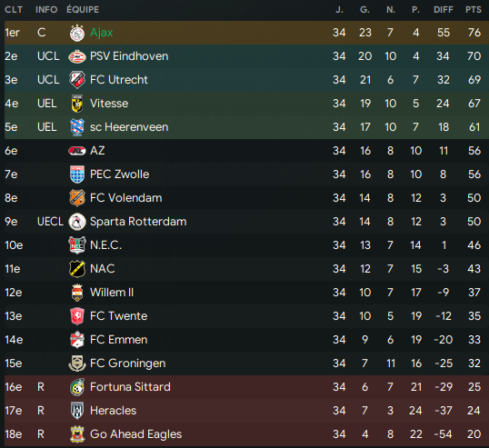Viewport: 489px width, 448px height.
Task: Select the Vitesse club badge
Action: coord(77,104)
